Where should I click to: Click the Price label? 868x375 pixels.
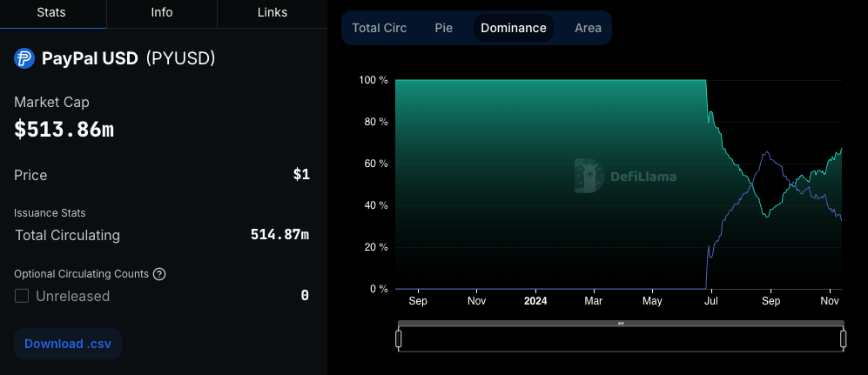[x=30, y=176]
